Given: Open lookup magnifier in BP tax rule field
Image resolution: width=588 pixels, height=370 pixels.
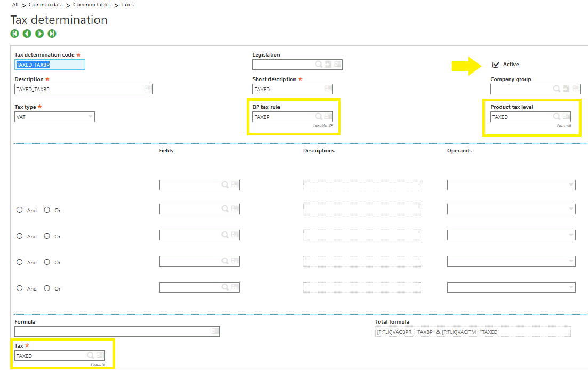Looking at the screenshot, I should pyautogui.click(x=319, y=116).
